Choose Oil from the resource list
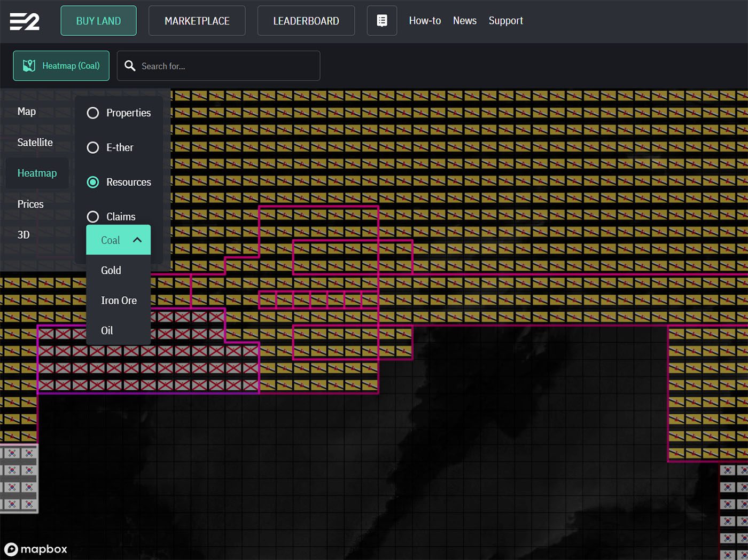The height and width of the screenshot is (560, 748). 107,330
